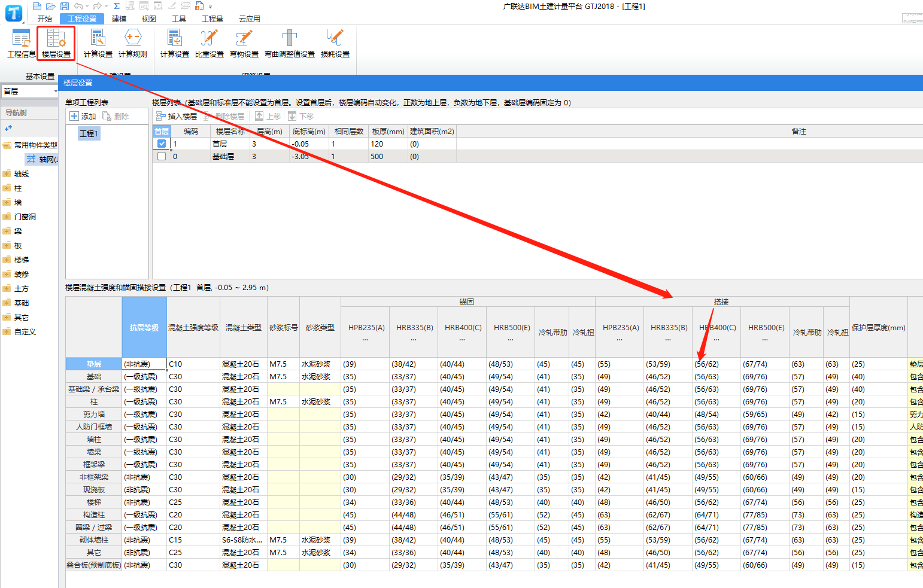Click the undo arrow icon

coord(78,6)
